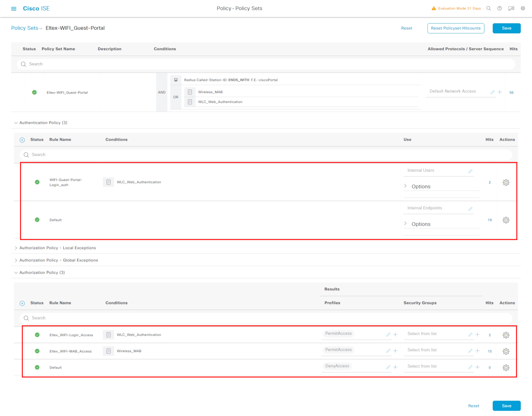
Task: Collapse the Authentication Policy (3) section
Action: (x=16, y=123)
